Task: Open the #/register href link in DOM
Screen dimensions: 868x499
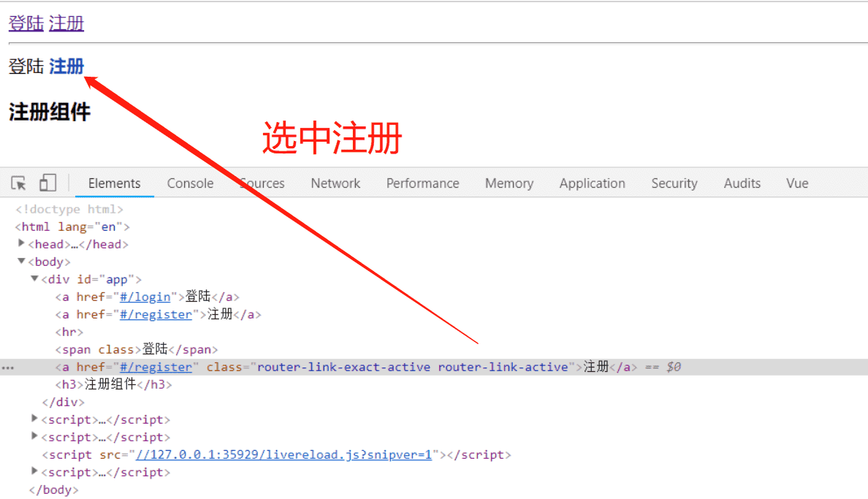Action: pyautogui.click(x=156, y=313)
